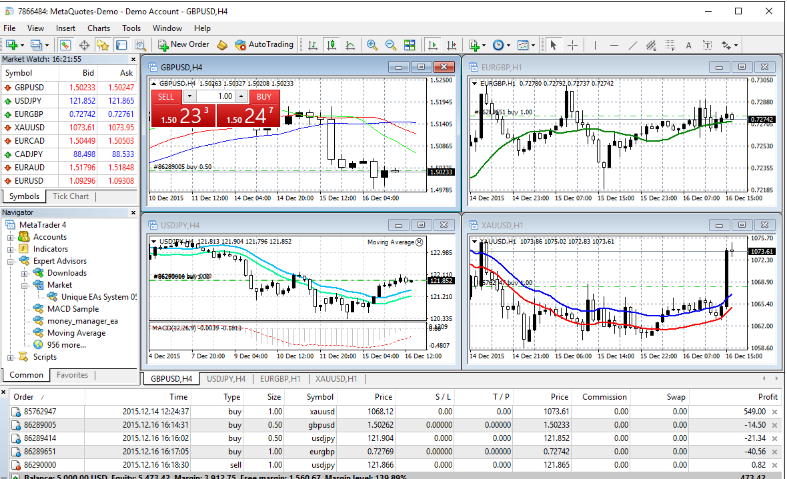Click the Zoom In magnifier icon
Image resolution: width=787 pixels, height=479 pixels.
(372, 45)
